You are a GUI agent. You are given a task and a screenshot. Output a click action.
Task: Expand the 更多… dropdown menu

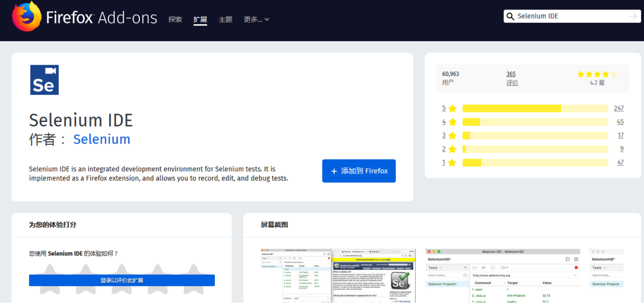pos(256,19)
